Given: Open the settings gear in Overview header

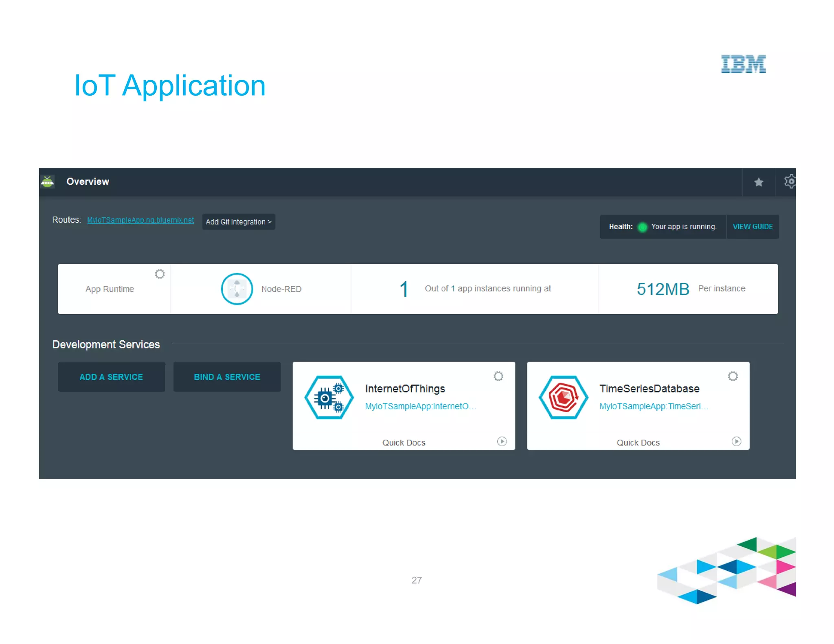Looking at the screenshot, I should [x=790, y=182].
